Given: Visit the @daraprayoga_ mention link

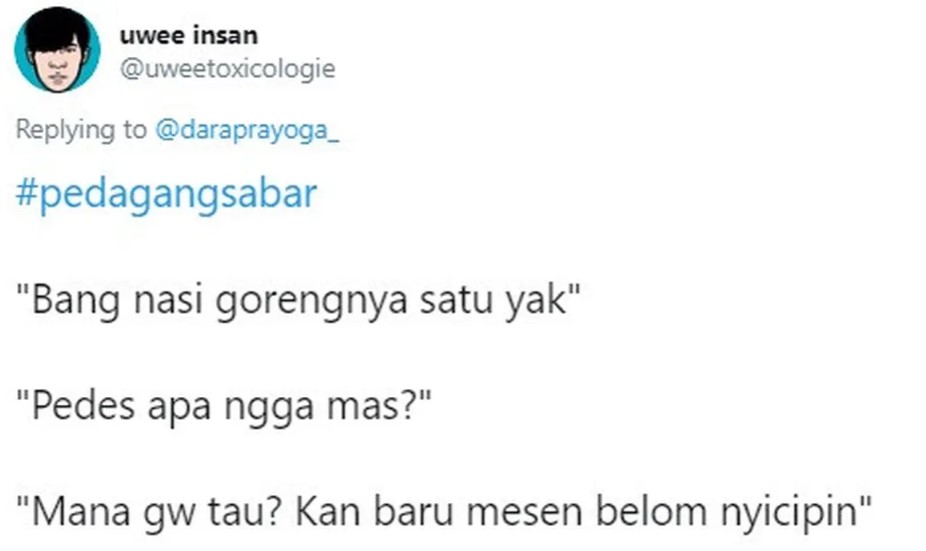Looking at the screenshot, I should [x=247, y=130].
